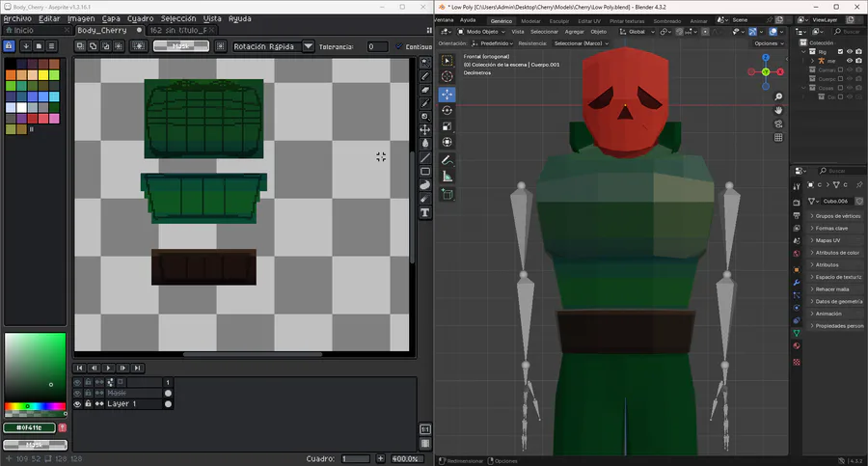
Task: Pick the Eraser tool in Aseprite
Action: pos(425,90)
